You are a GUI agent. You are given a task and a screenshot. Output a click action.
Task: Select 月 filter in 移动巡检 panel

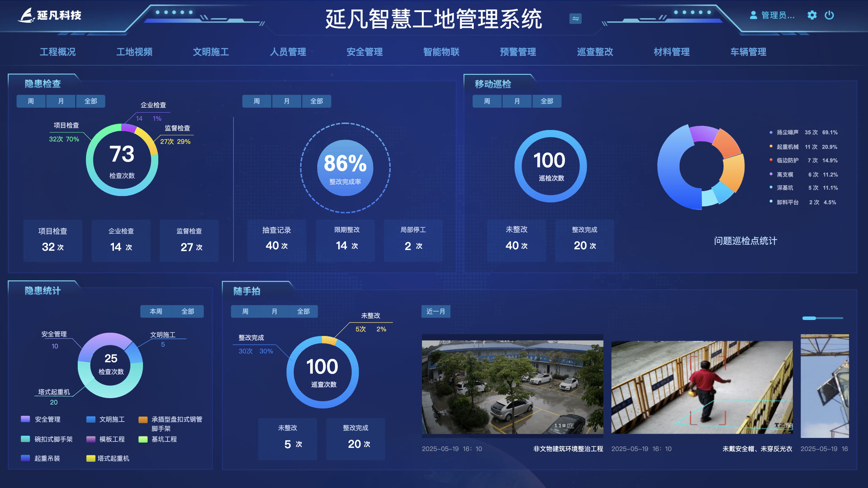point(517,101)
